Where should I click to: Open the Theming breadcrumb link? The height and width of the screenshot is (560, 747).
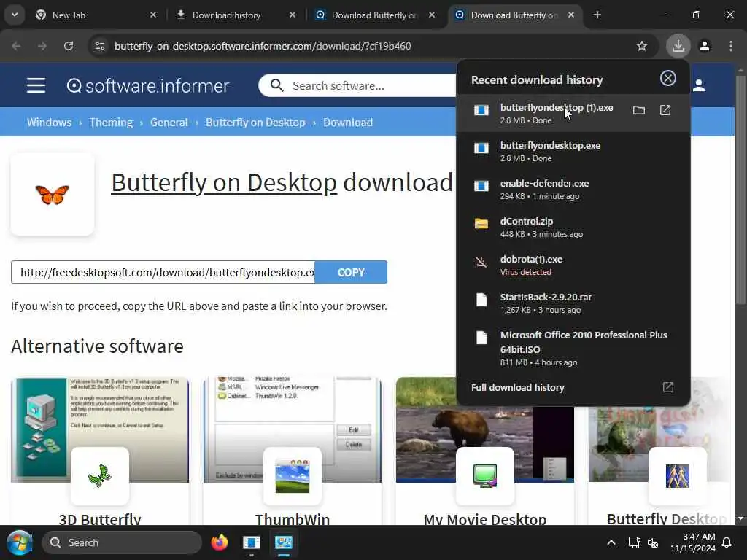111,122
